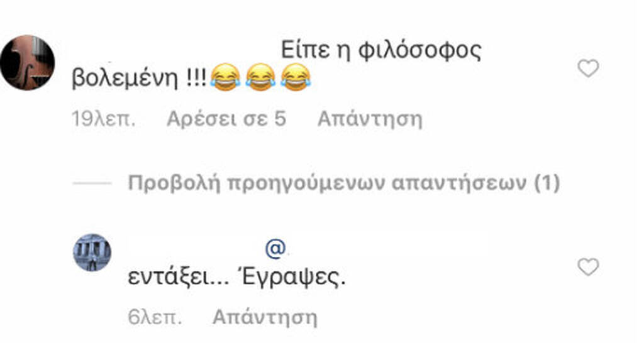Show who liked via 'Αρέσει σε 5'
The image size is (644, 343).
pos(226,119)
